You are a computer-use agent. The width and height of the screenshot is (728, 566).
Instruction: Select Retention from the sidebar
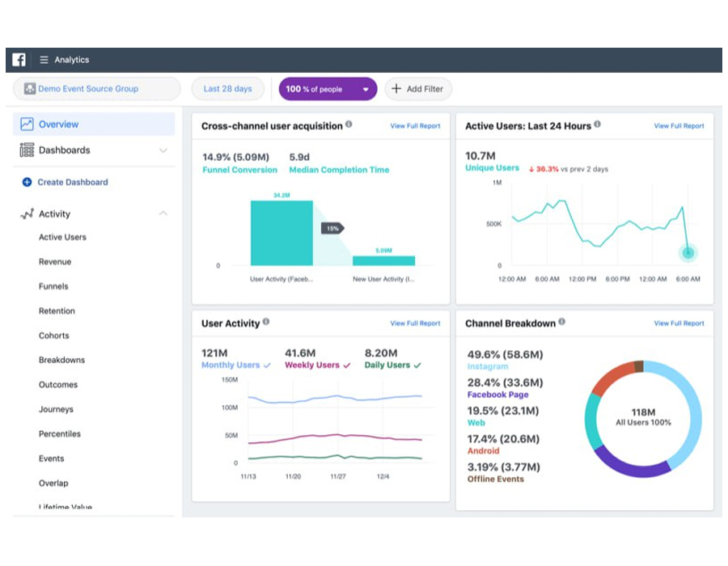(57, 311)
